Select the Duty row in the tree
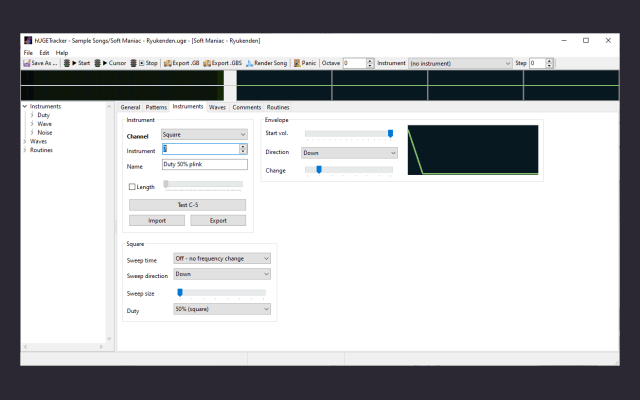 coord(43,115)
